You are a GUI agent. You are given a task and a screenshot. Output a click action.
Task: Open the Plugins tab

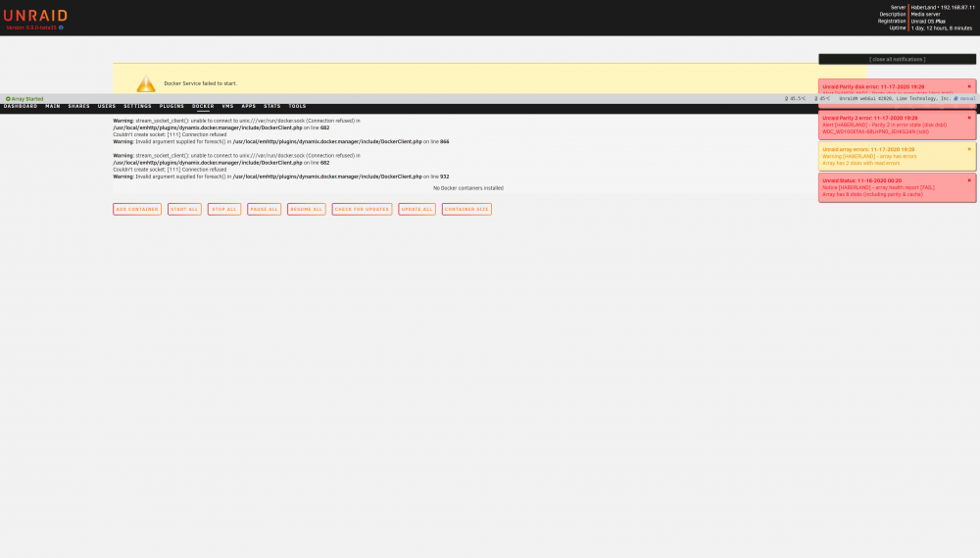[171, 106]
